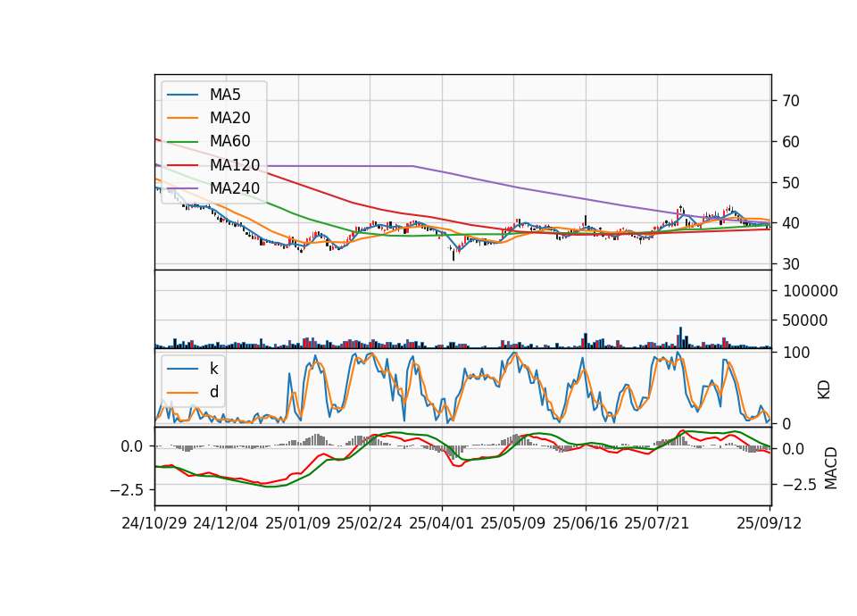The width and height of the screenshot is (857, 616).
Task: Click the MACD axis title
Action: (831, 468)
